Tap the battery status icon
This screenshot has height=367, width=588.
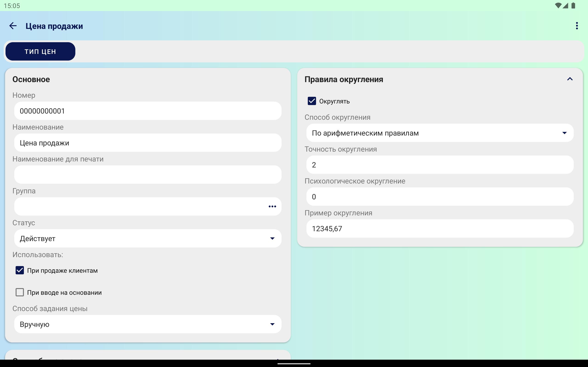tap(574, 6)
